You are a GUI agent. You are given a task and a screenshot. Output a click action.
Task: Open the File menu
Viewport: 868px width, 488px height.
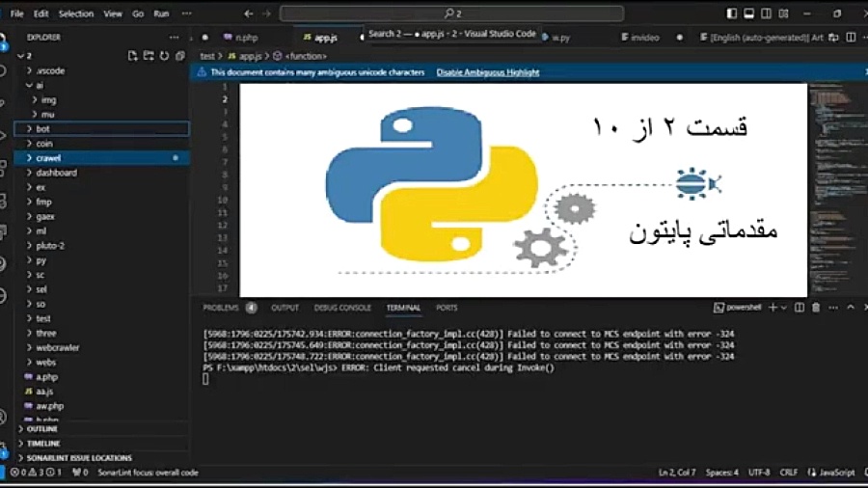point(17,14)
